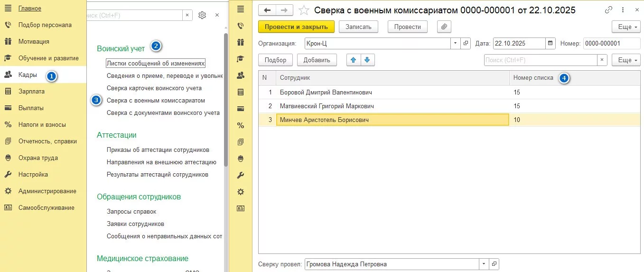The height and width of the screenshot is (272, 644).
Task: Click the forward arrow navigation button
Action: [284, 10]
